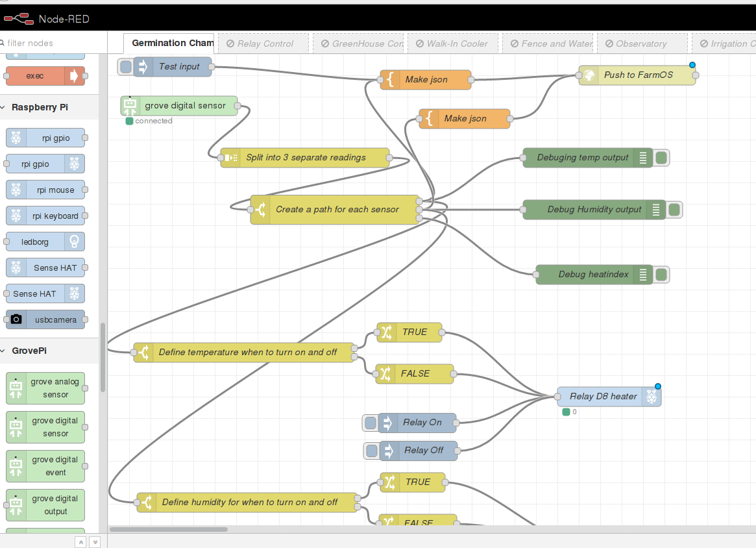756x548 pixels.
Task: Click the filter nodes search field
Action: coord(55,44)
